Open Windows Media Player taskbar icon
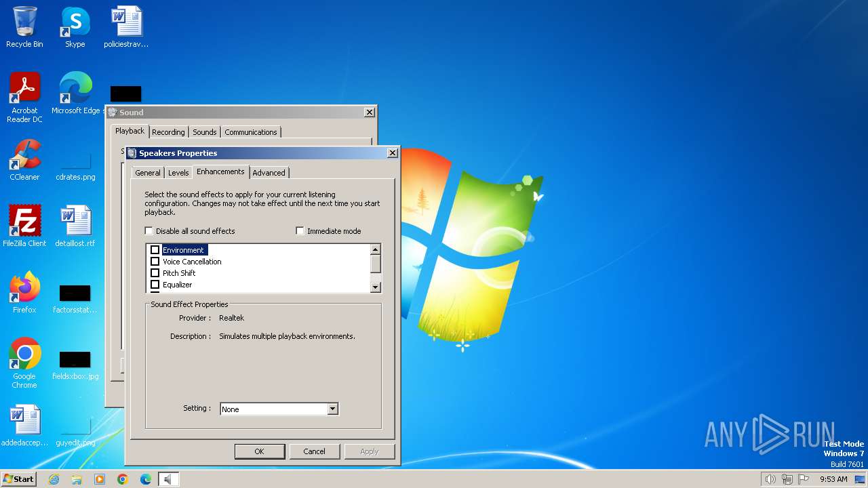The height and width of the screenshot is (488, 868). [x=100, y=479]
